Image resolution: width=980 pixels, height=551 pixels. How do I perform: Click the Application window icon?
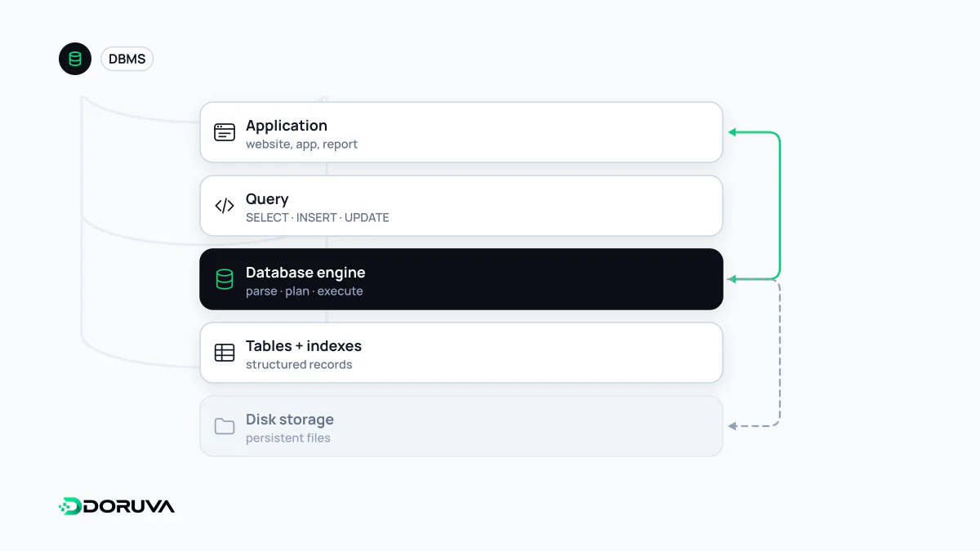click(225, 132)
